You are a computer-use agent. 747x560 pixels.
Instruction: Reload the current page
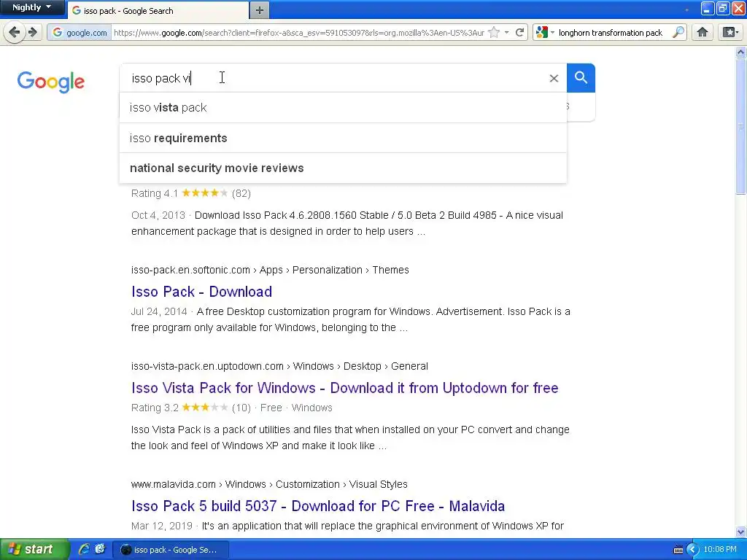[x=519, y=32]
